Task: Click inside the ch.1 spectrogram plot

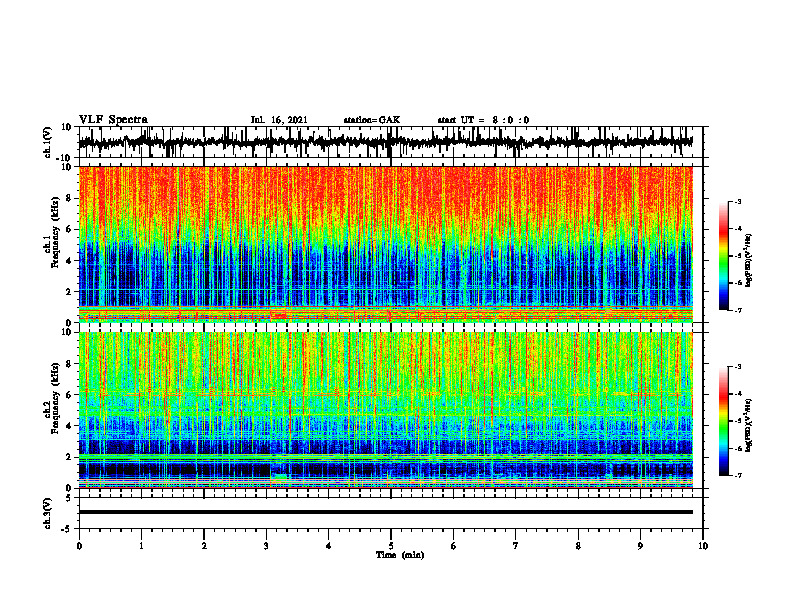Action: tap(386, 244)
